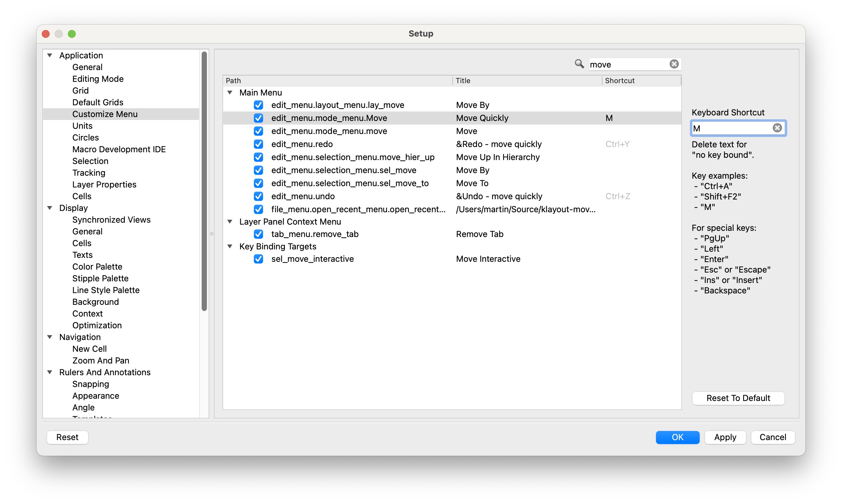Click the magnifier search icon
This screenshot has height=504, width=842.
(x=579, y=64)
